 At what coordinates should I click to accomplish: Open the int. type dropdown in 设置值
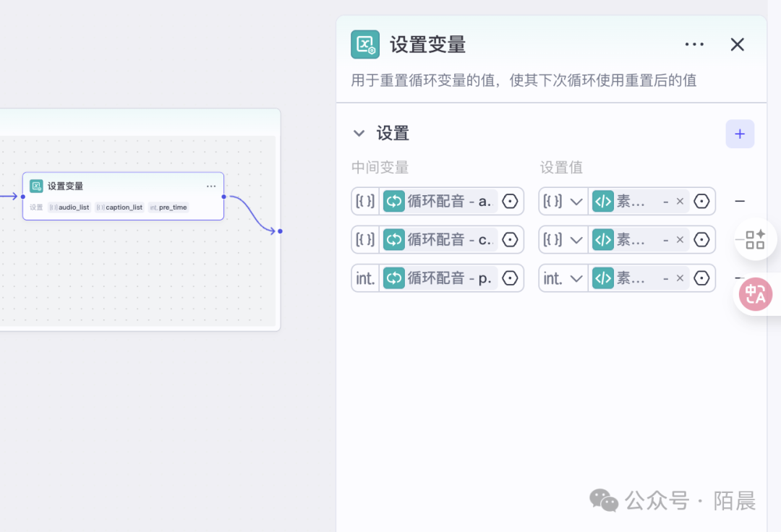[563, 278]
